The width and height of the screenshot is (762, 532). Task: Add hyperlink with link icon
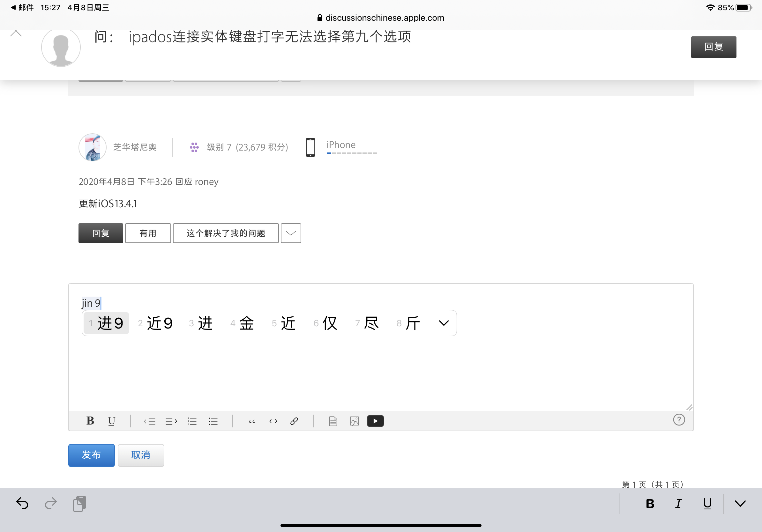[294, 421]
